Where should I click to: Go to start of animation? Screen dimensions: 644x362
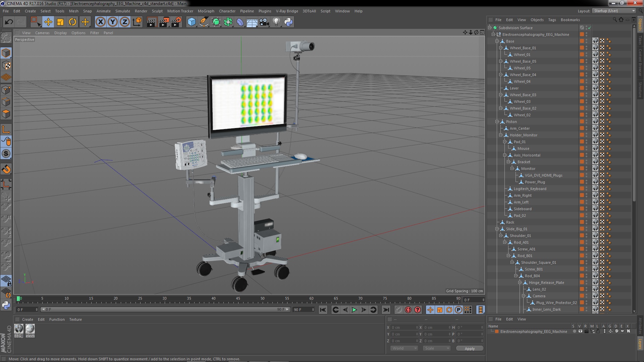(x=323, y=310)
